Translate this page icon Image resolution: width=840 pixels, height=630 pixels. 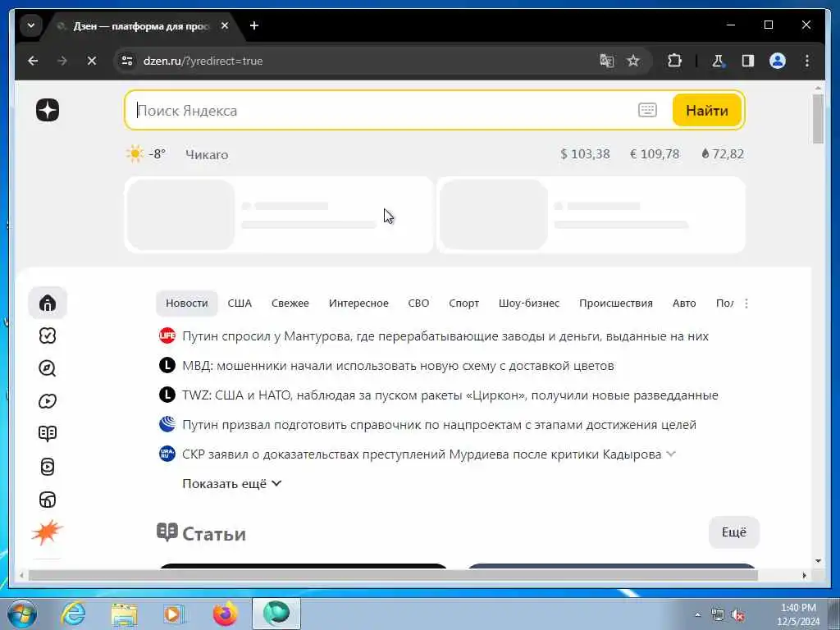tap(606, 61)
